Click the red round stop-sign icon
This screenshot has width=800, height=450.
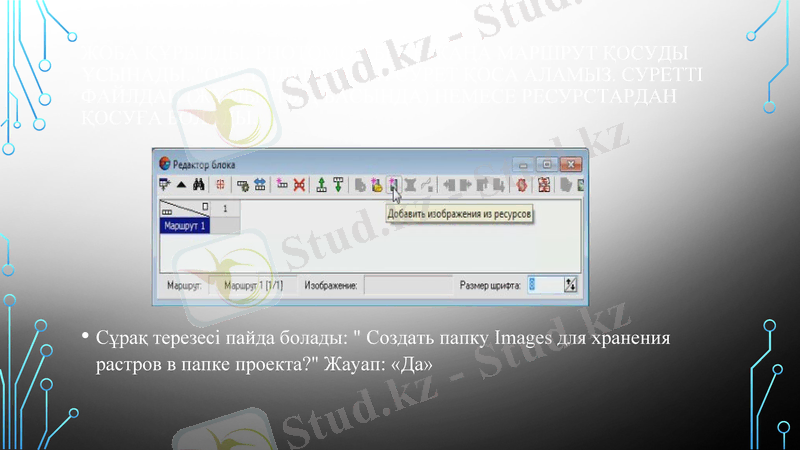point(521,185)
